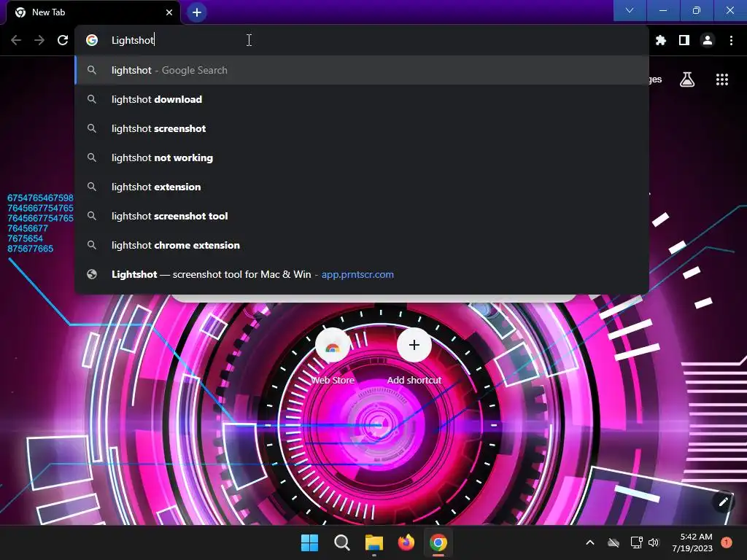Click the browser back arrow

[16, 41]
